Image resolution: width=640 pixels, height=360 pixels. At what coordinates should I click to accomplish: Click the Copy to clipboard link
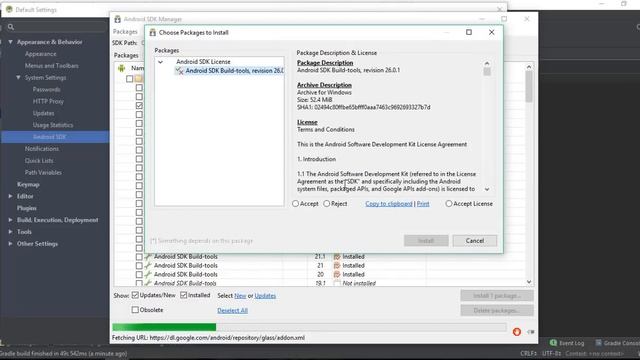click(389, 204)
